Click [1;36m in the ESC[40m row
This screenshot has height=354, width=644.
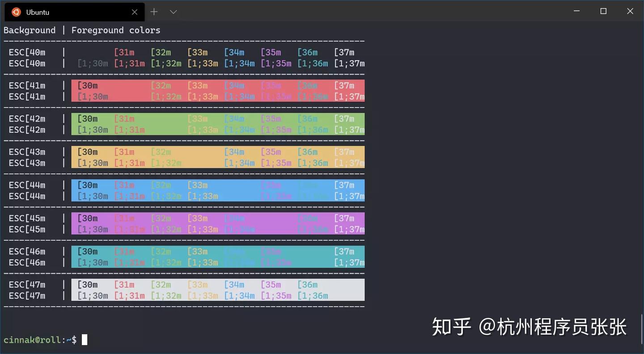click(x=313, y=64)
